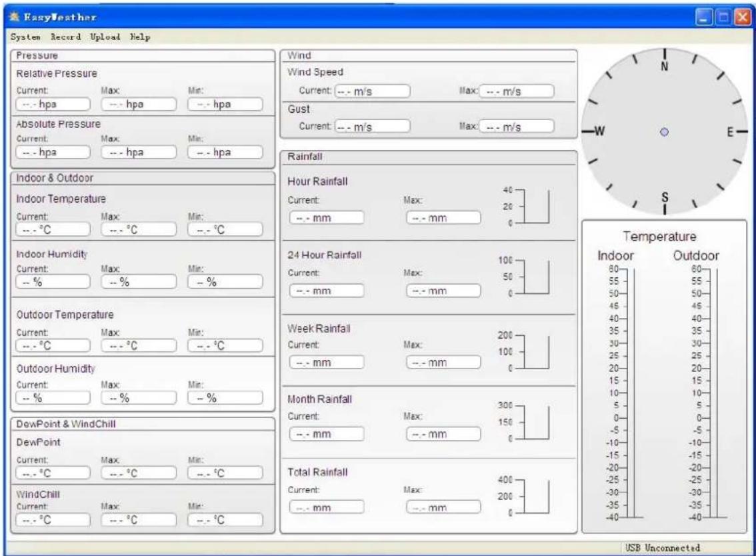The width and height of the screenshot is (756, 556).
Task: Click the EasyWeather title bar app icon
Action: pos(15,17)
